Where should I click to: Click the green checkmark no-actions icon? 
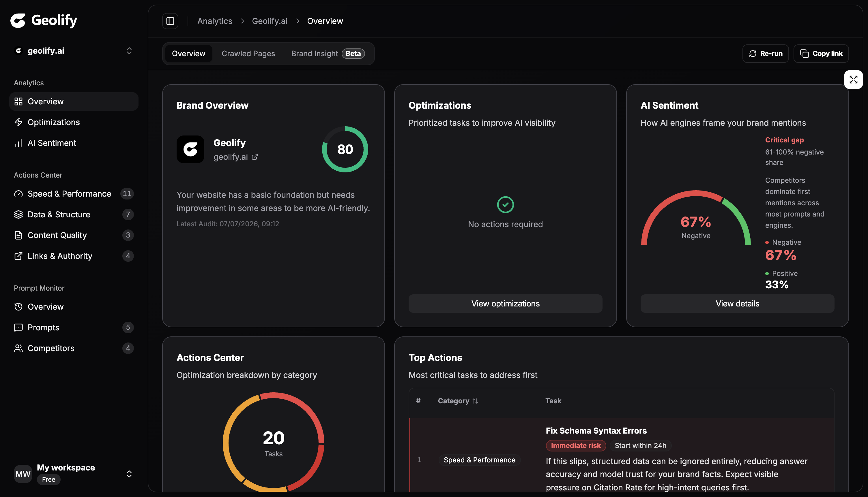505,204
